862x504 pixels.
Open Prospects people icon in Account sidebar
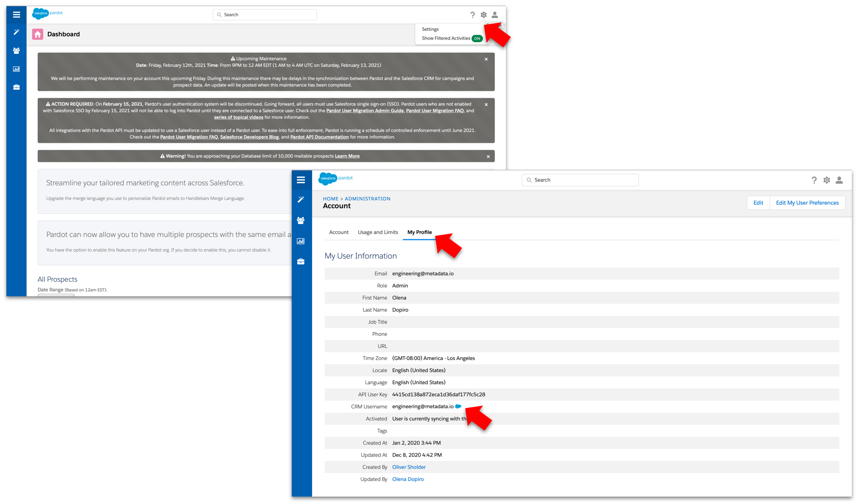click(301, 220)
